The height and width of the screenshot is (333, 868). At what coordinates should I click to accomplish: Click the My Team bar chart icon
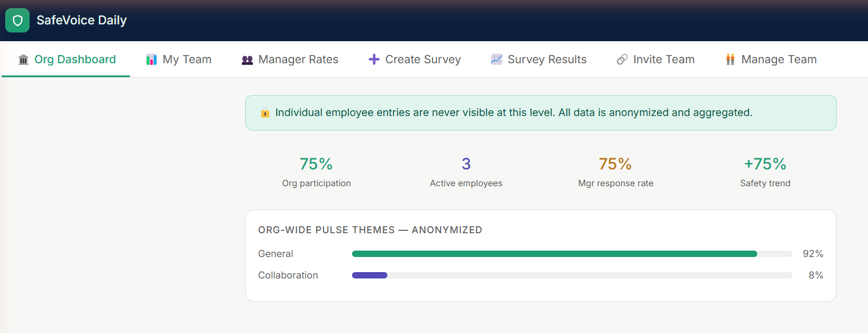[x=151, y=59]
